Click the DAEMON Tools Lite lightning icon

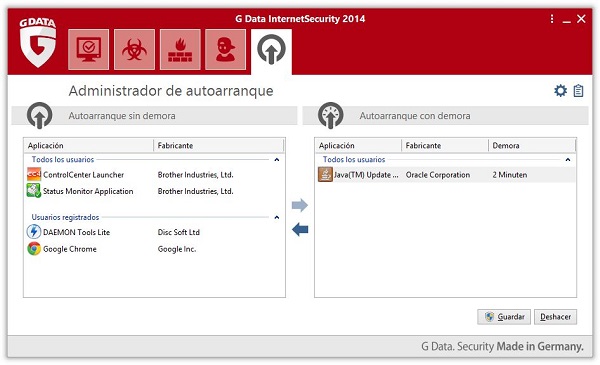34,232
